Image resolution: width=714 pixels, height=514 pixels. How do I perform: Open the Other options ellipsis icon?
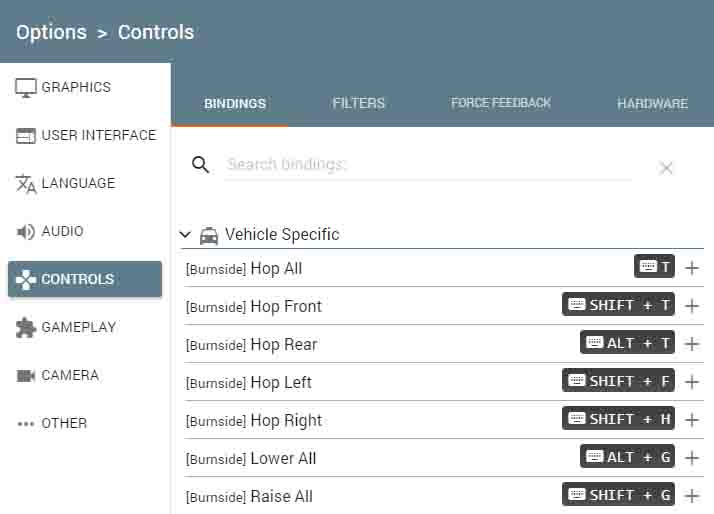tap(26, 424)
